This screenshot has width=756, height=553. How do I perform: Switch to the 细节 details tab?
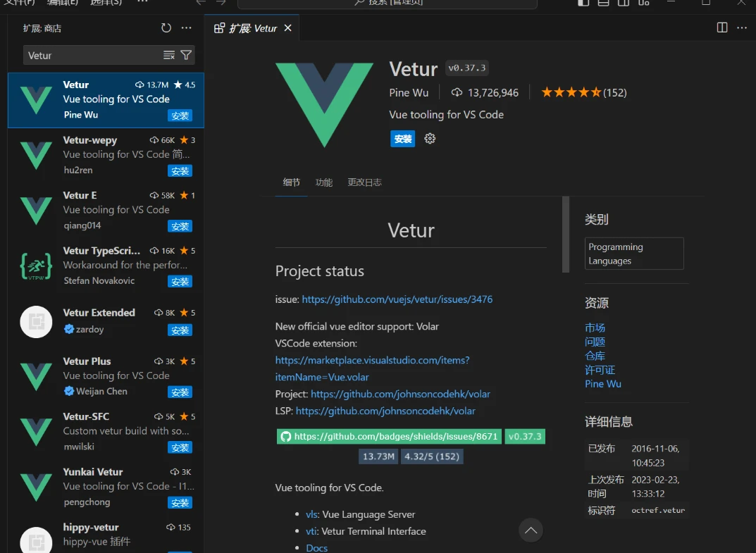291,182
